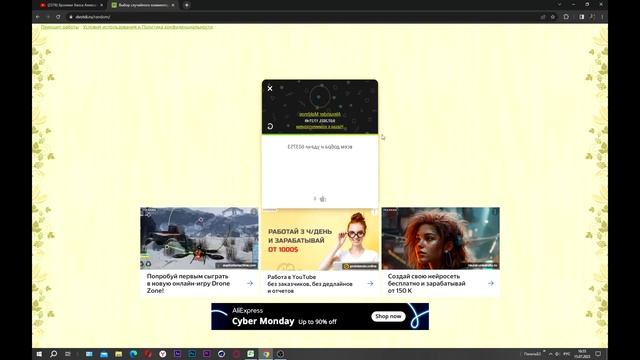Open the comment link under the winner's date

click(320, 127)
